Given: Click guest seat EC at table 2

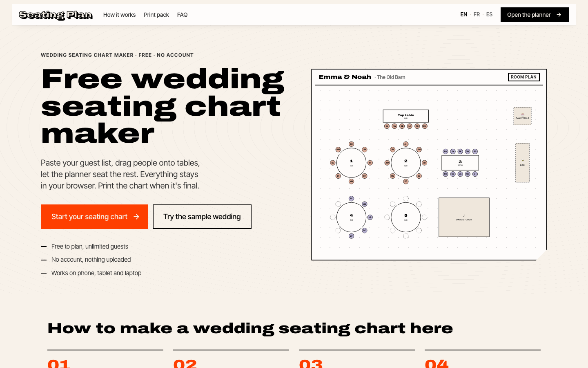Looking at the screenshot, I should (406, 181).
